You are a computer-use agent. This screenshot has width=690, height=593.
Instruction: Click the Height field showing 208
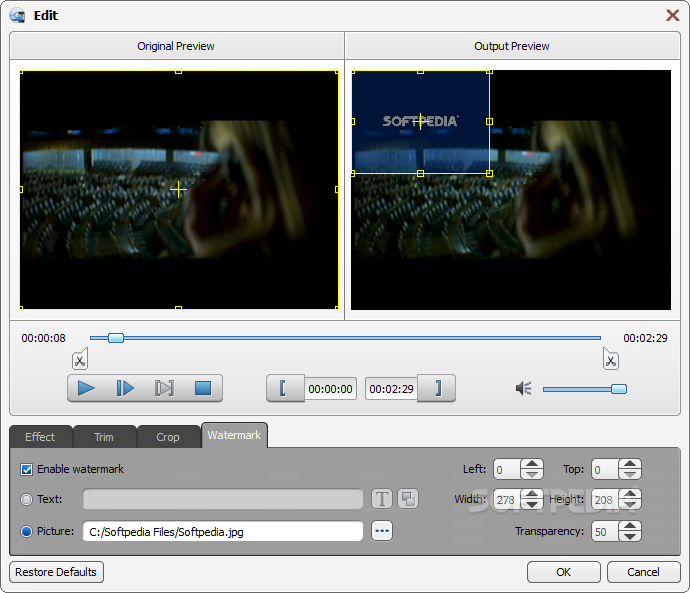(x=605, y=499)
